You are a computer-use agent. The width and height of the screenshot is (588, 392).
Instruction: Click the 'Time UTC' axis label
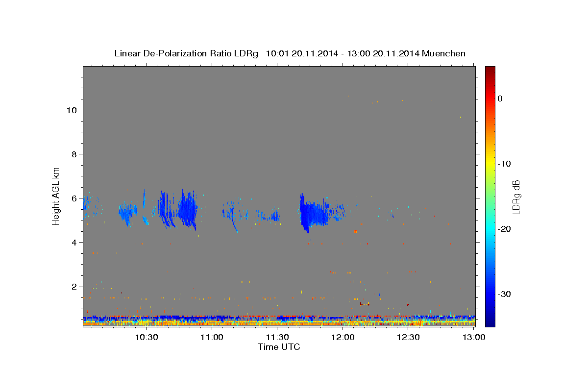(279, 347)
